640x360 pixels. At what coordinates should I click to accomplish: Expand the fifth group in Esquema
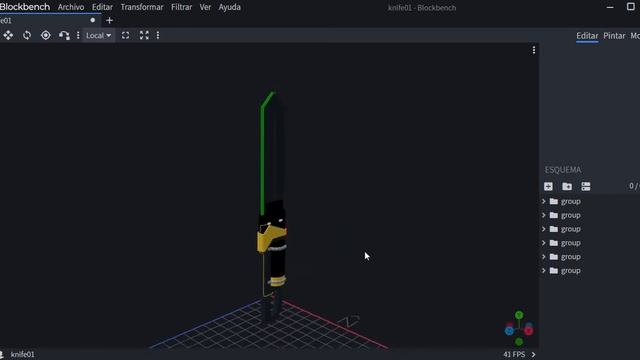point(544,257)
